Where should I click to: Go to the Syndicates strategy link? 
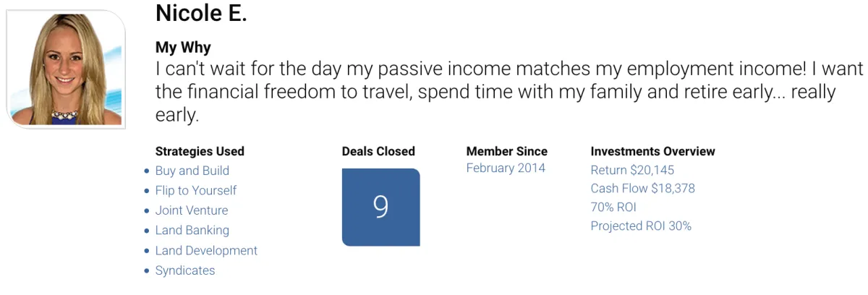[185, 270]
